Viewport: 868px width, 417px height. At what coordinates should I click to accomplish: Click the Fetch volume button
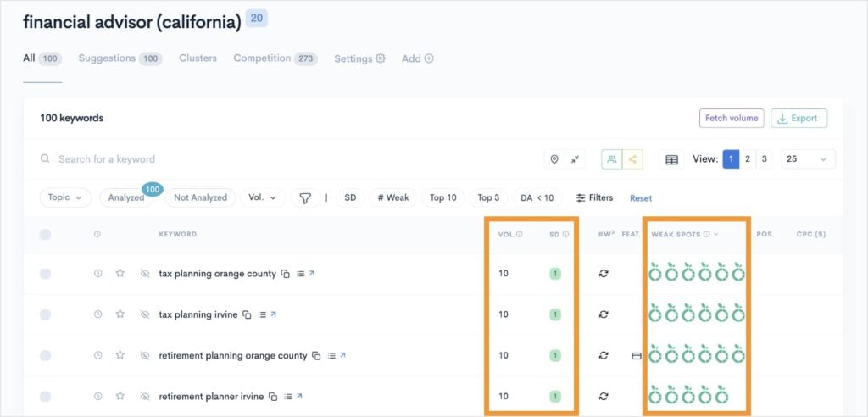pos(731,118)
